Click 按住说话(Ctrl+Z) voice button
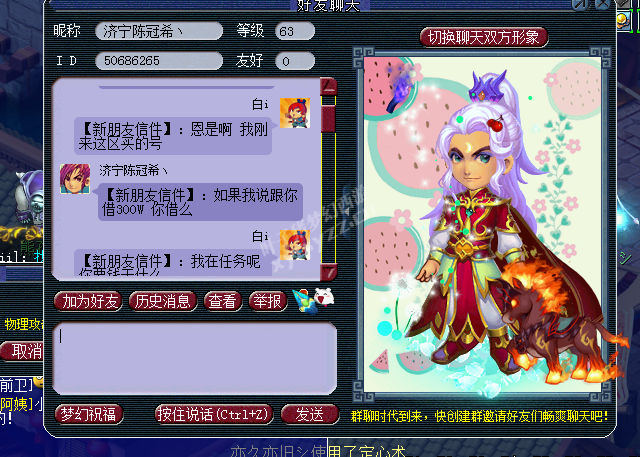Viewport: 640px width, 457px height. pyautogui.click(x=214, y=415)
